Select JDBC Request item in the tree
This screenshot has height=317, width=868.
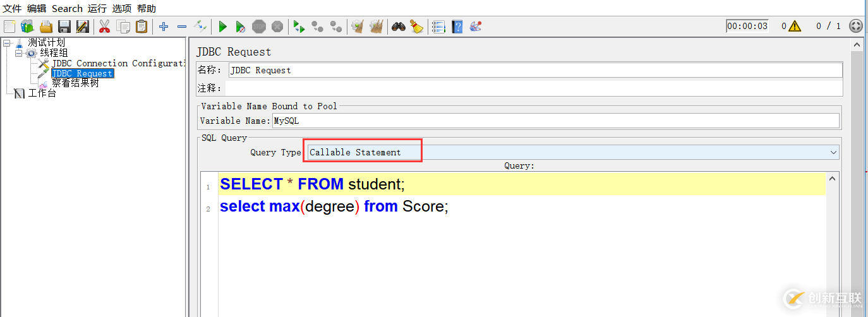[x=82, y=73]
